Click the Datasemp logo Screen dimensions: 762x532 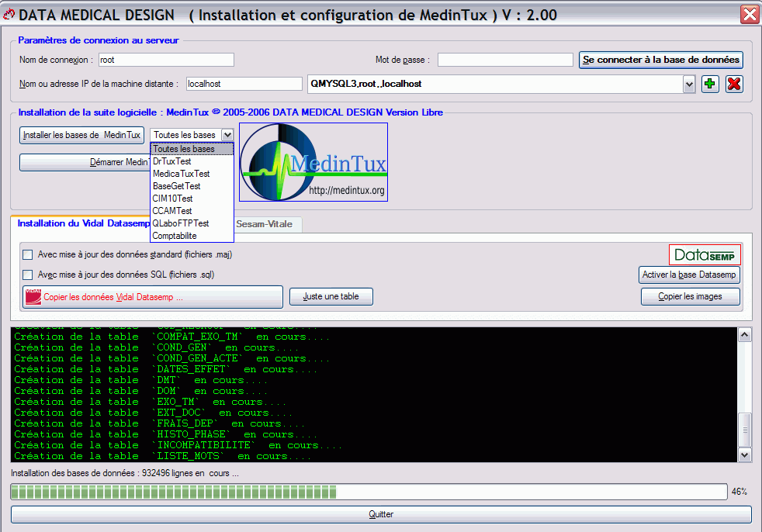(x=705, y=254)
